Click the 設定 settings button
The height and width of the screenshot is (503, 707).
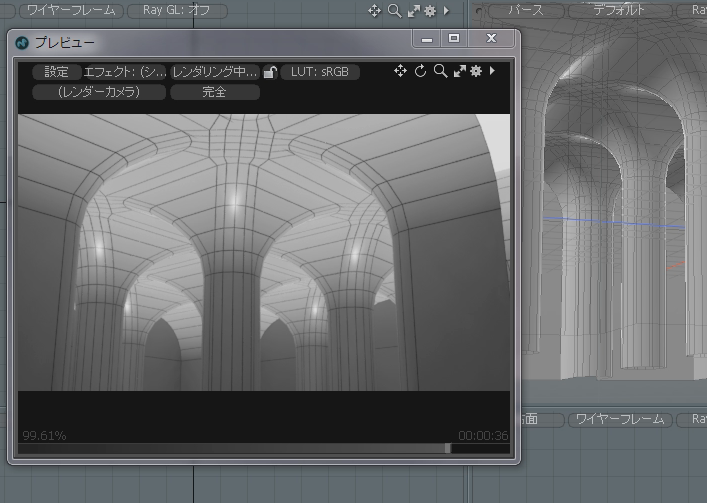click(x=57, y=72)
